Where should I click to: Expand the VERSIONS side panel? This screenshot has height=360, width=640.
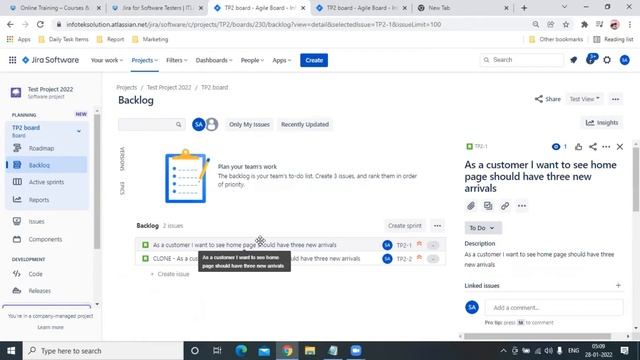click(x=122, y=159)
